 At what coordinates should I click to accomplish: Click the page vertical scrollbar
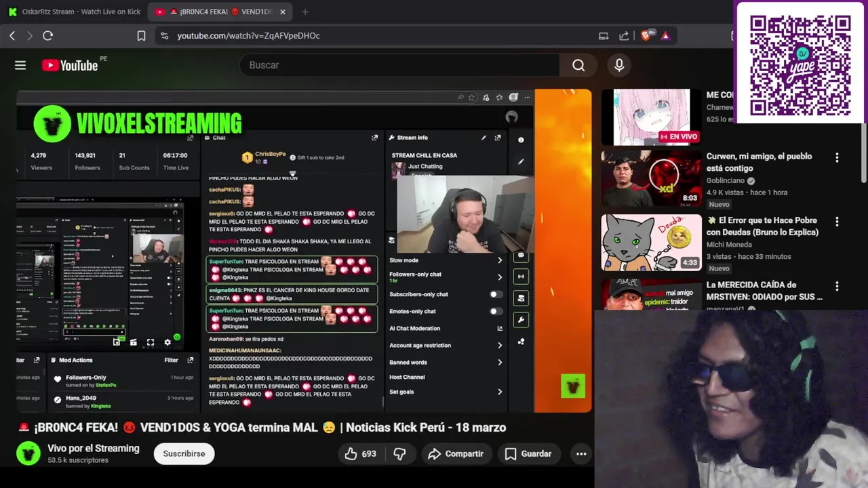coord(864,152)
